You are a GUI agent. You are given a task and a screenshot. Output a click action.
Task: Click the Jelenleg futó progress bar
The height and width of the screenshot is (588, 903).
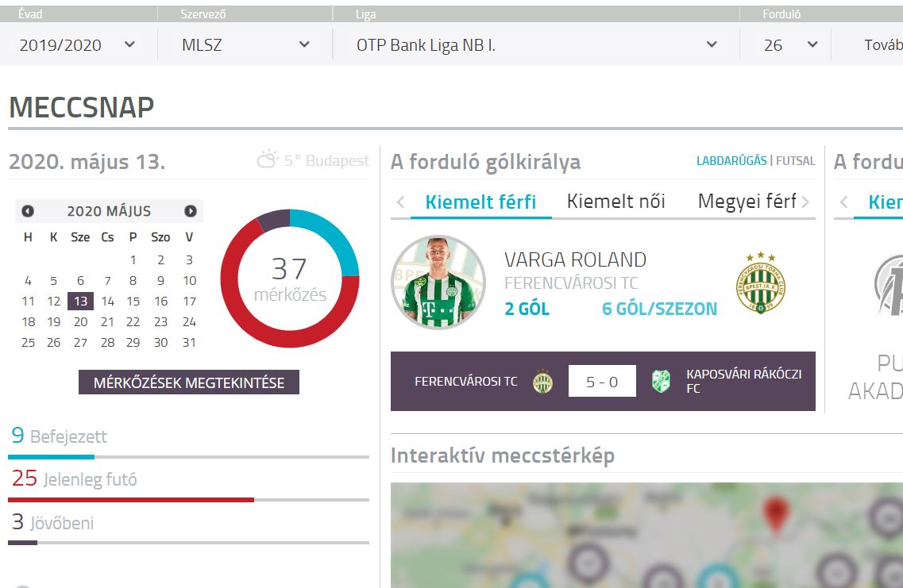click(x=188, y=500)
